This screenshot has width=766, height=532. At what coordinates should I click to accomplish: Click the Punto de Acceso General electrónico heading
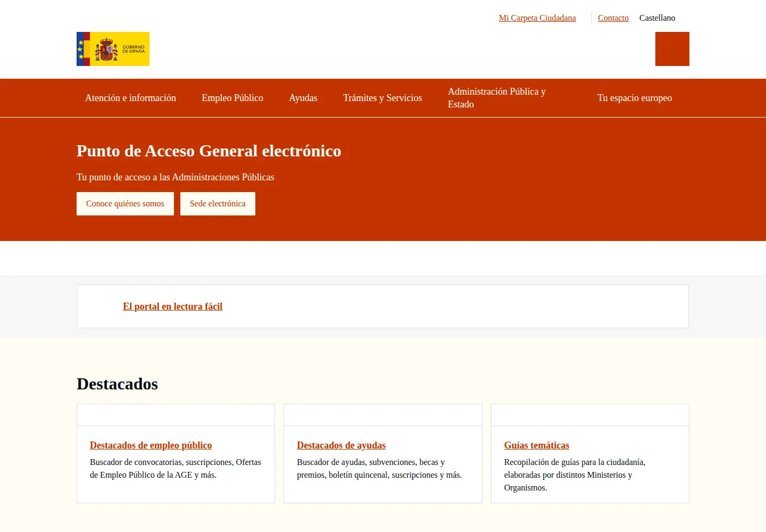click(209, 151)
